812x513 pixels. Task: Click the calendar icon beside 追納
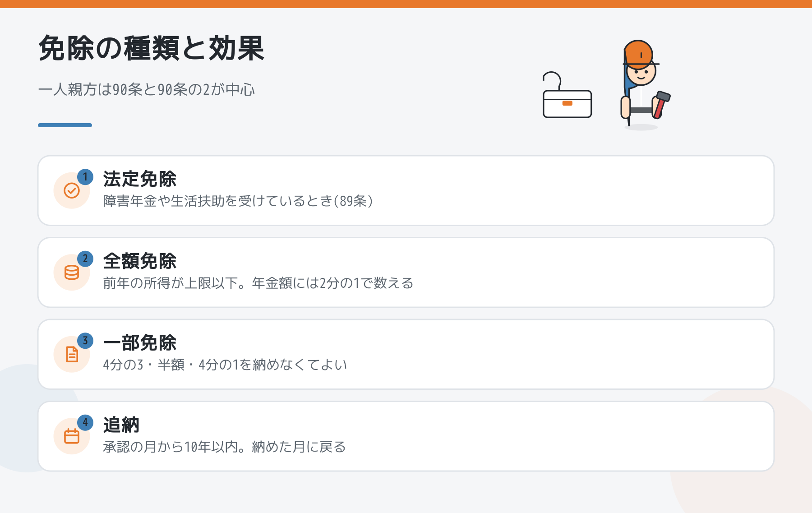coord(72,436)
